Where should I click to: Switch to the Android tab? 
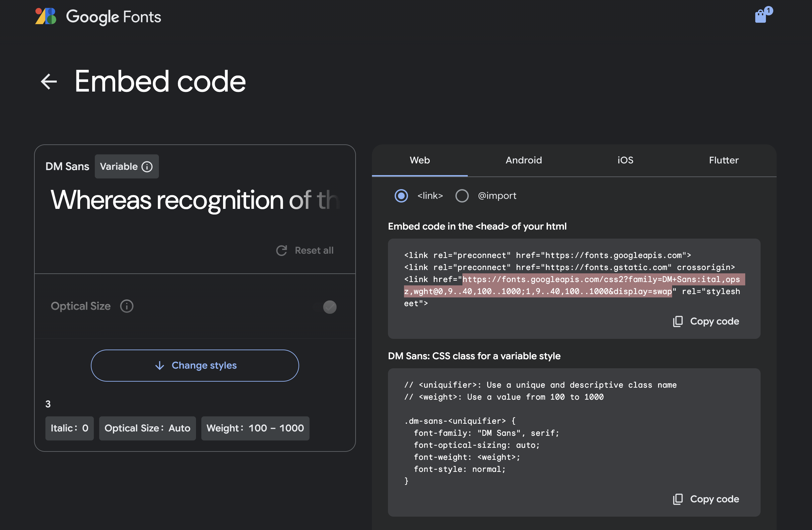(x=524, y=160)
